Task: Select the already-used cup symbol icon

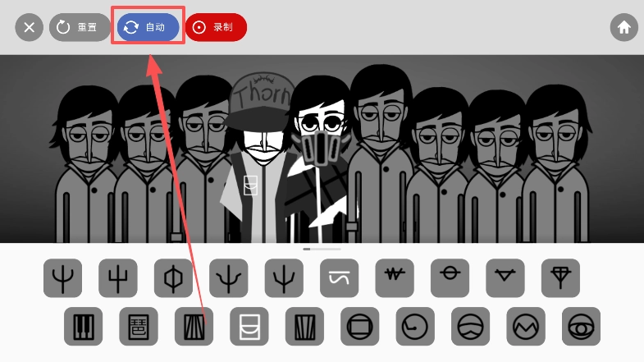Action: click(249, 326)
